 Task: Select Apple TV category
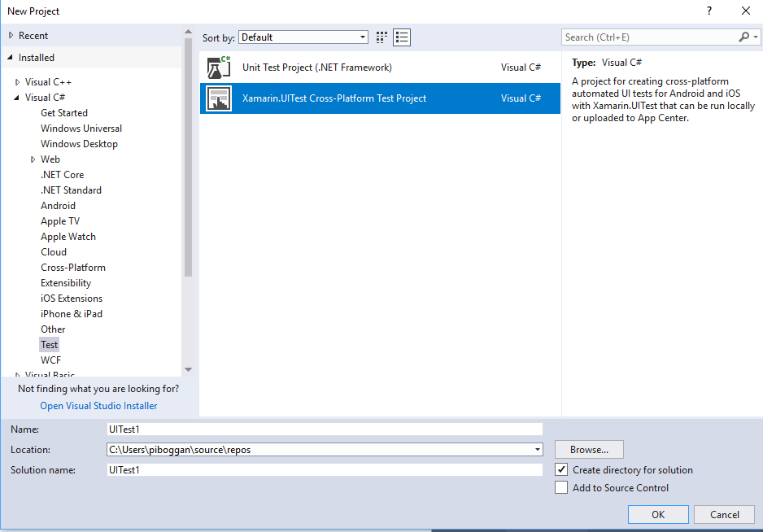click(60, 221)
